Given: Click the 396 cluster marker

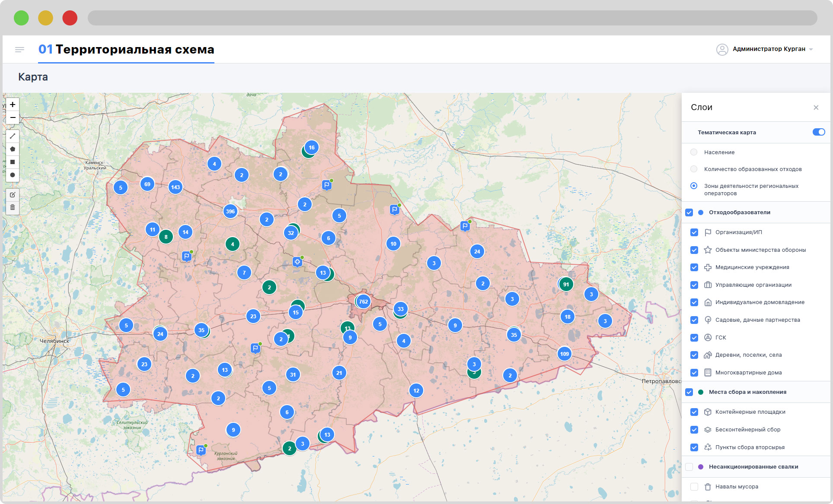Looking at the screenshot, I should coord(230,211).
